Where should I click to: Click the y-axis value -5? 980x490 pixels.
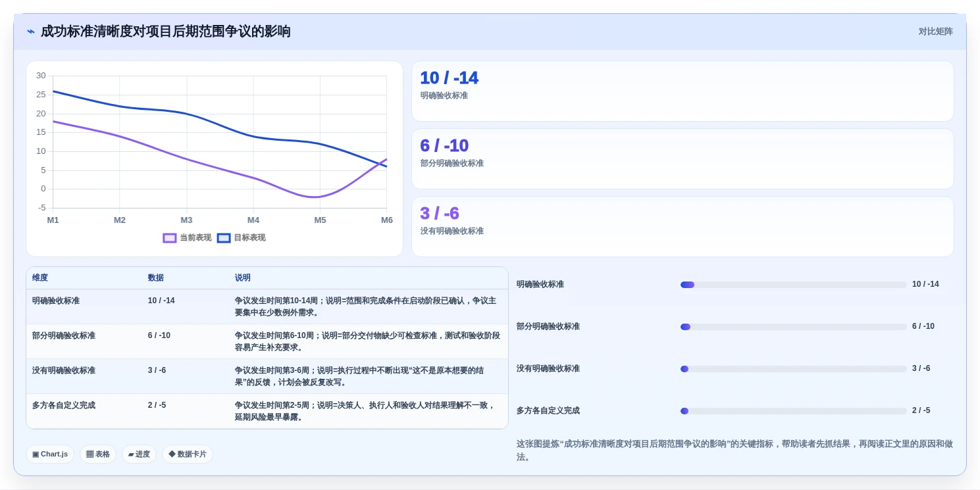[x=42, y=208]
